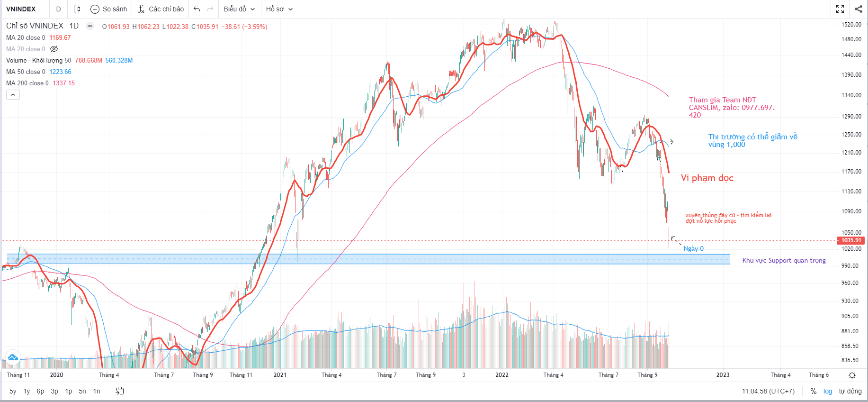Click the share chart icon

point(858,9)
